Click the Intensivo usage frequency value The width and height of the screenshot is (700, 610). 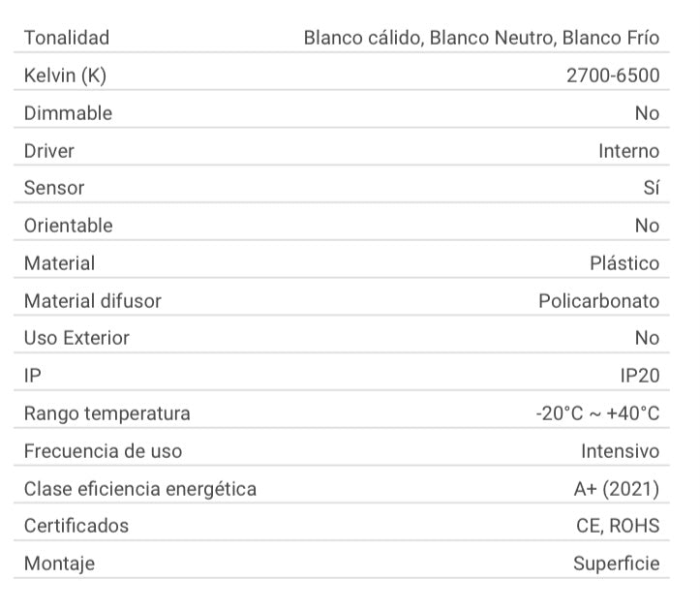tap(620, 451)
